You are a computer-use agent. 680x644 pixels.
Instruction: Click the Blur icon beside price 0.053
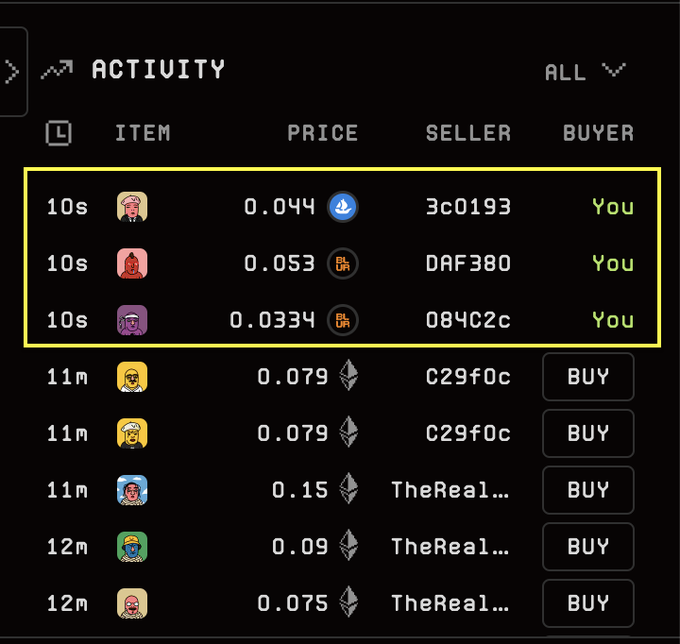tap(343, 263)
